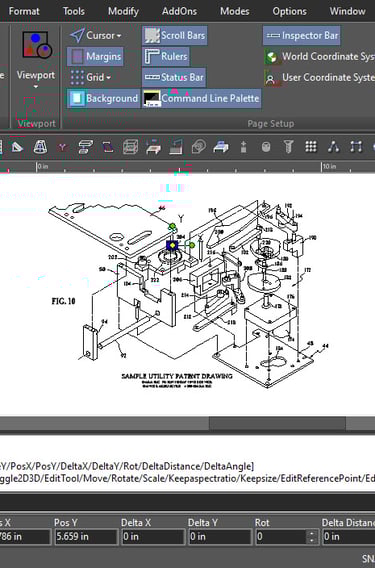Click the Delta X input field
Viewport: 375px width, 568px height.
click(153, 536)
